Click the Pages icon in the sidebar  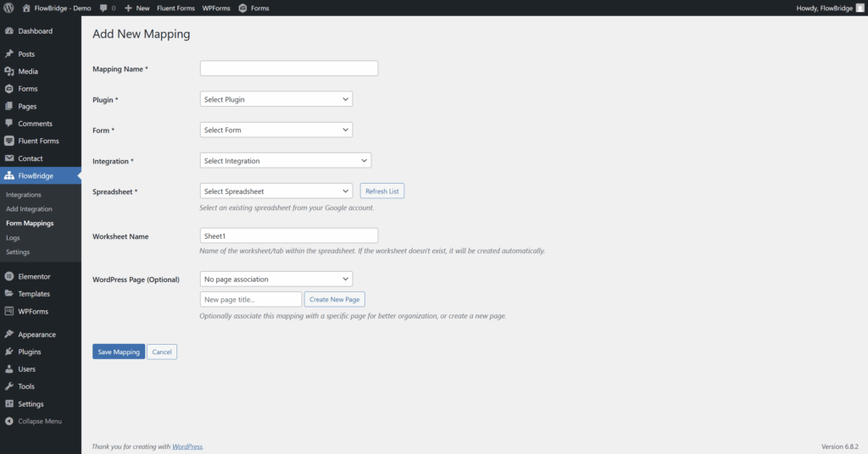pos(8,106)
